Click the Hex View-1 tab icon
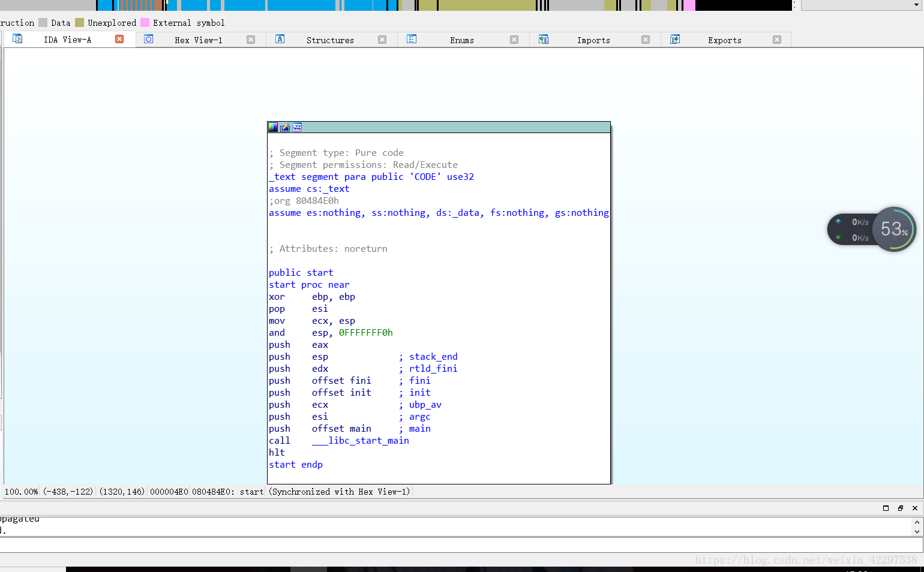Image resolution: width=924 pixels, height=572 pixels. (x=149, y=39)
